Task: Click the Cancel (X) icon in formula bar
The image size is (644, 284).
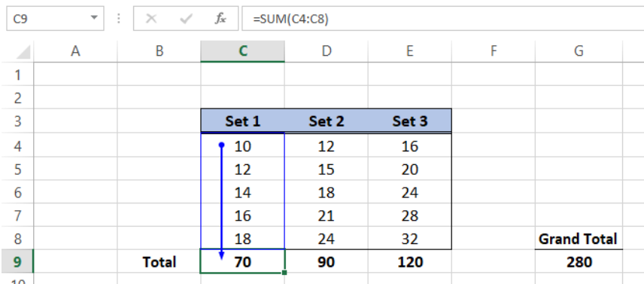Action: [x=151, y=19]
